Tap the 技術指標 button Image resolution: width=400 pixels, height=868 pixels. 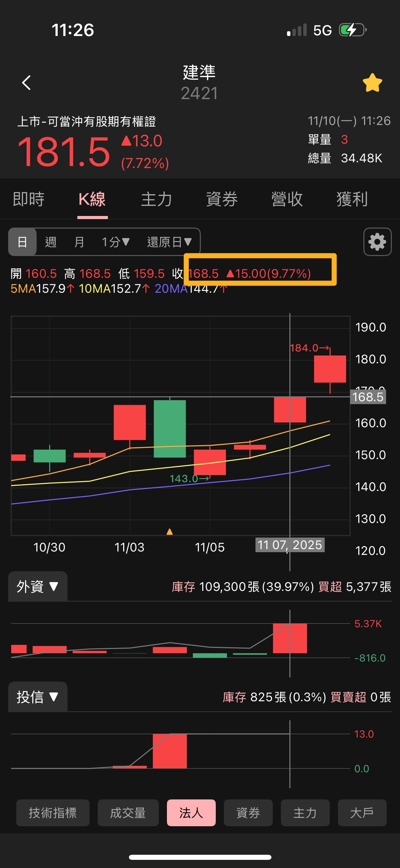click(x=53, y=813)
